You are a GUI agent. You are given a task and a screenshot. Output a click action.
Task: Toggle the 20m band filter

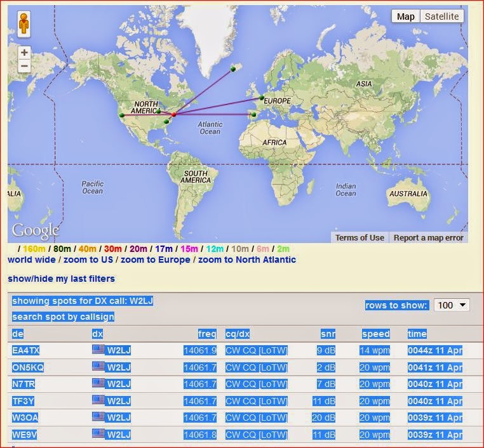(x=138, y=249)
